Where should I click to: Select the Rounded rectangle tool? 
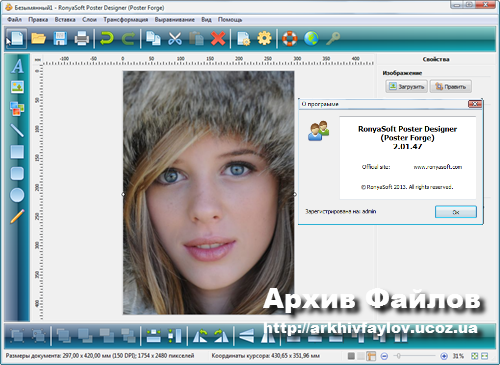17,173
